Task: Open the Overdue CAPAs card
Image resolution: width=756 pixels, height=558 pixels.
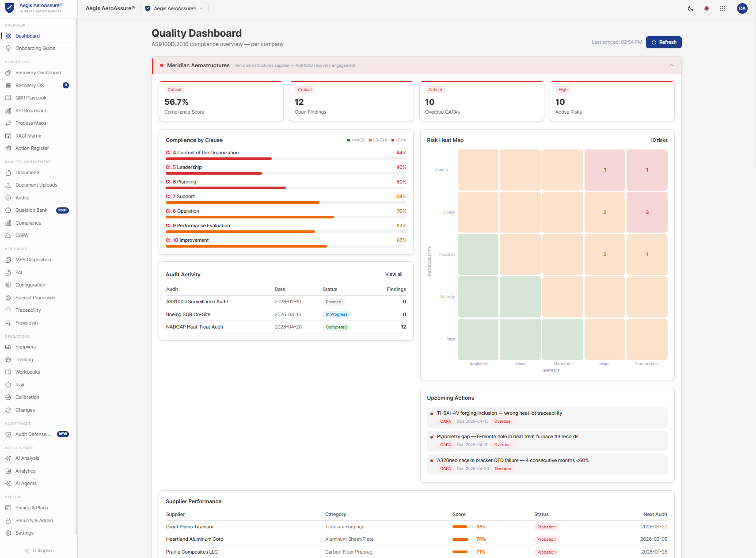Action: point(482,101)
